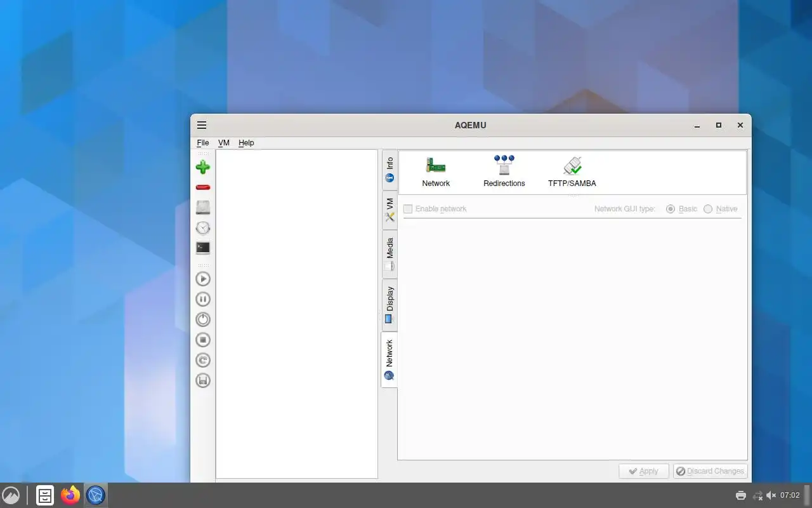Screen dimensions: 812x508
Task: Pause the VM with the pause button
Action: pyautogui.click(x=203, y=299)
